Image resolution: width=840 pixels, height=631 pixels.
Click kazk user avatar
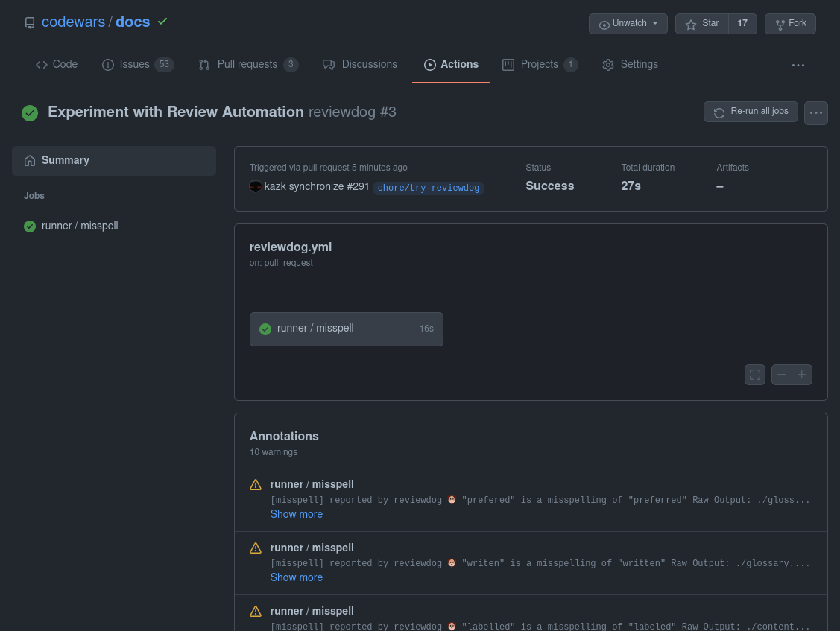pos(256,186)
